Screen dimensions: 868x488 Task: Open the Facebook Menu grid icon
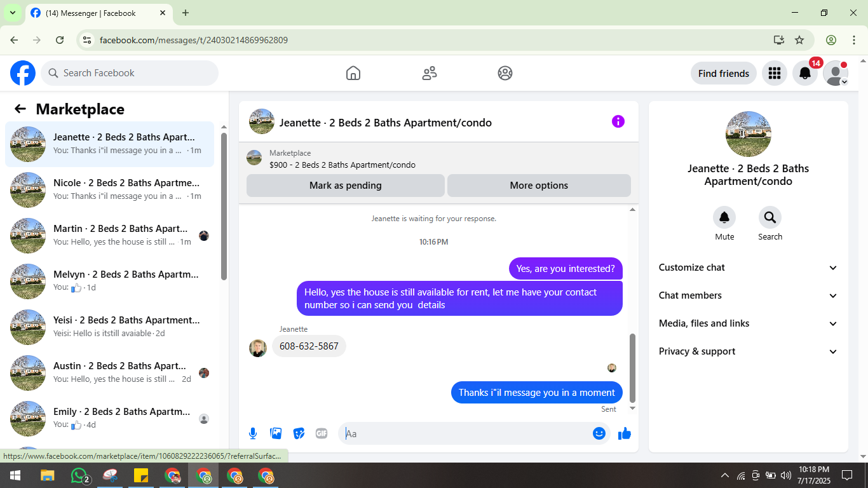coord(774,73)
